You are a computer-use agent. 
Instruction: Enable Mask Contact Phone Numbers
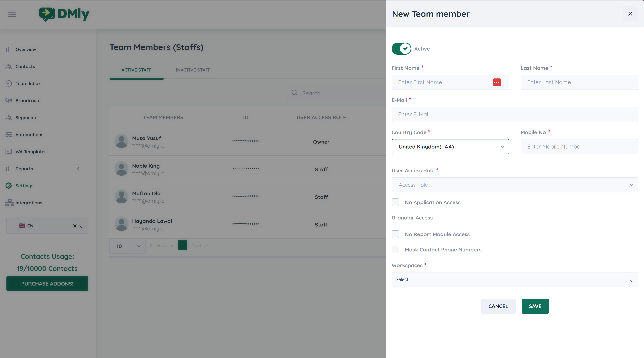coord(395,249)
